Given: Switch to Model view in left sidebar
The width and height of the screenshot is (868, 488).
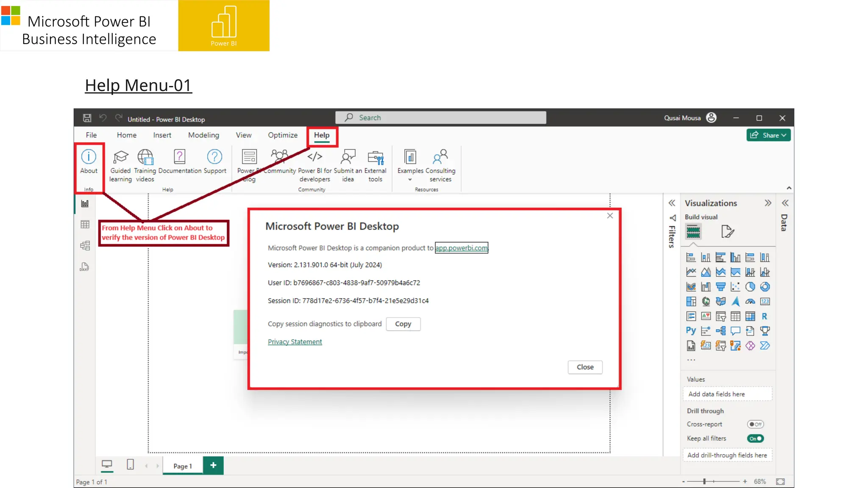Looking at the screenshot, I should click(x=85, y=246).
